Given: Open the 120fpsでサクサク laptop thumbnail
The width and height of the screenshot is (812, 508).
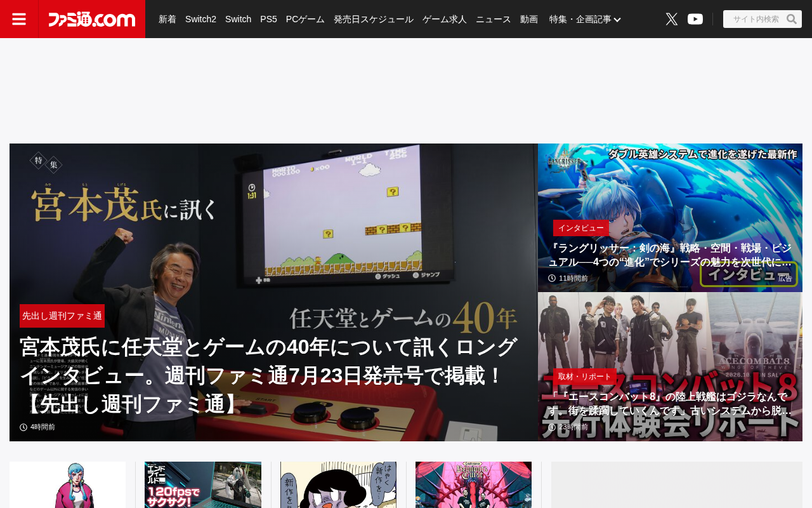Looking at the screenshot, I should (x=203, y=485).
